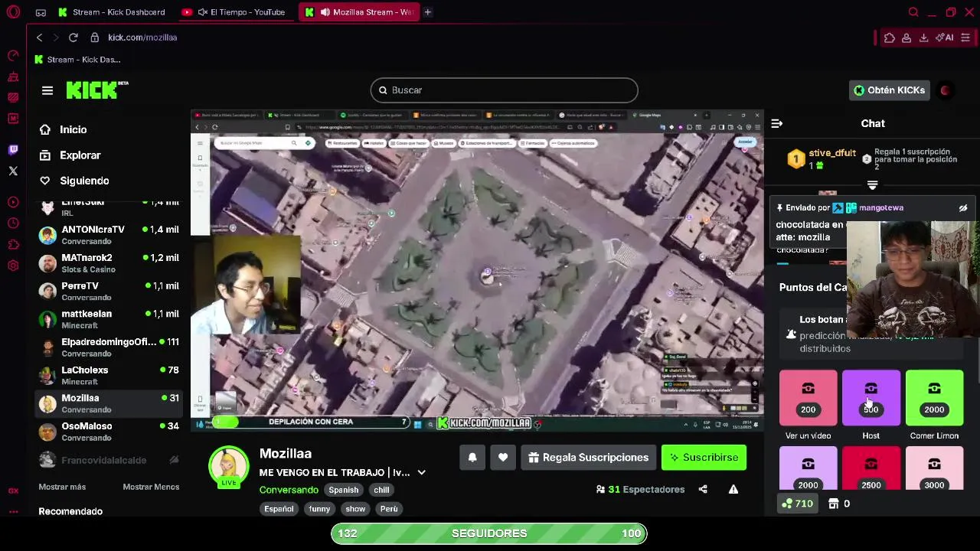Open the Aria AI toolbar button

click(944, 37)
